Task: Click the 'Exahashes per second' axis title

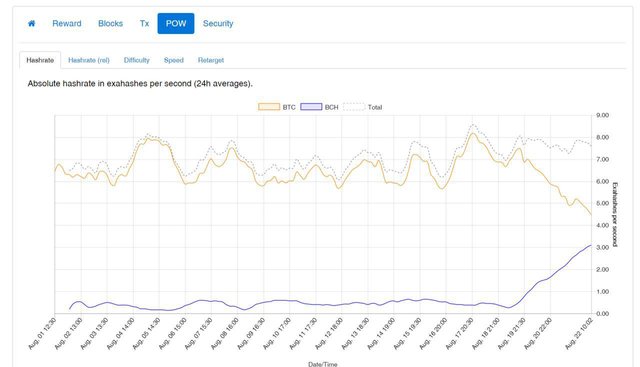Action: pyautogui.click(x=615, y=214)
